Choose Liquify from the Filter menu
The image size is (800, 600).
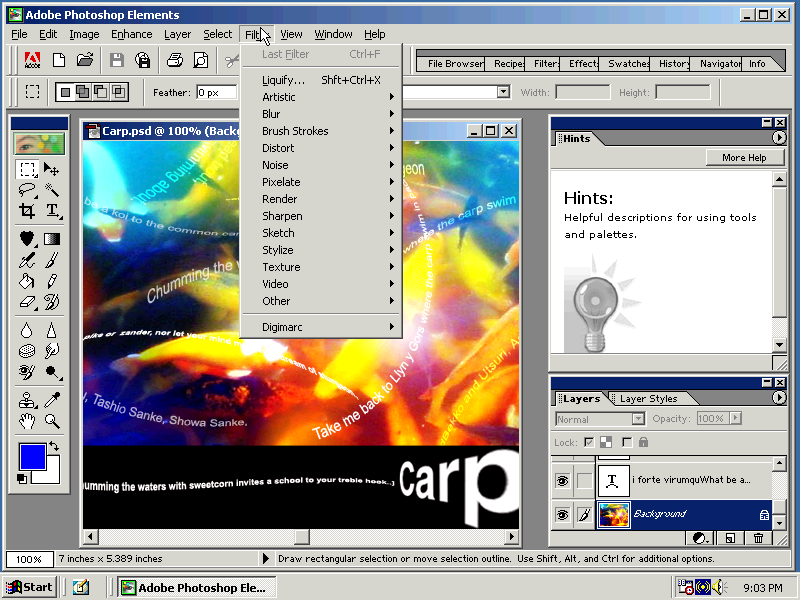321,80
